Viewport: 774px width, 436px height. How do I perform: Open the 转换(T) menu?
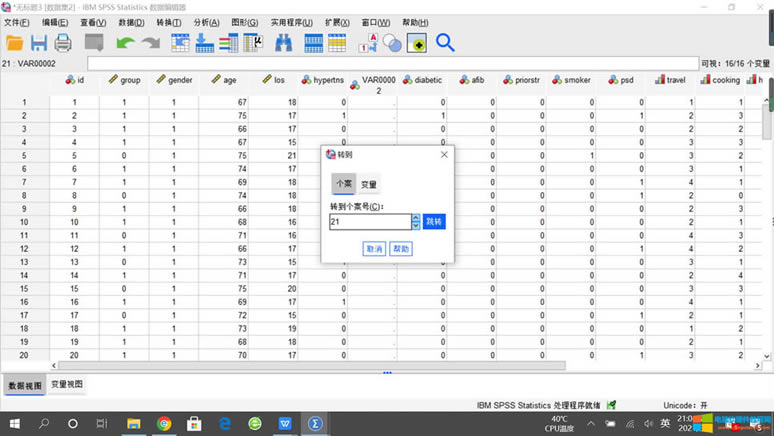pyautogui.click(x=168, y=22)
